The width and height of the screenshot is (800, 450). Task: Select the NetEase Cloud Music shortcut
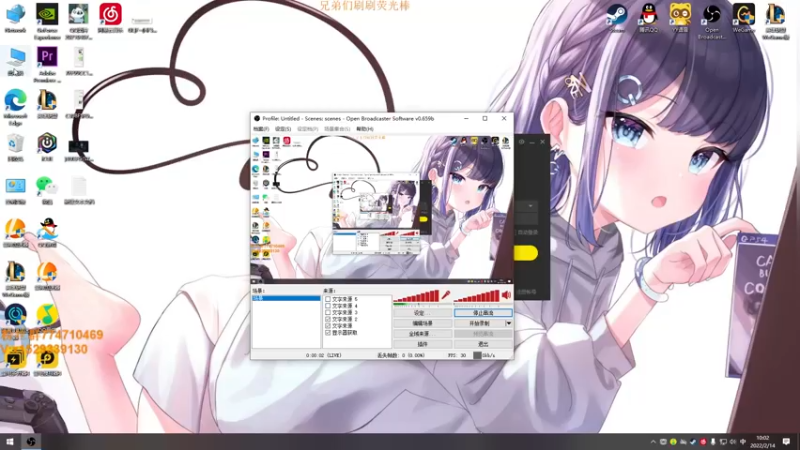point(110,18)
